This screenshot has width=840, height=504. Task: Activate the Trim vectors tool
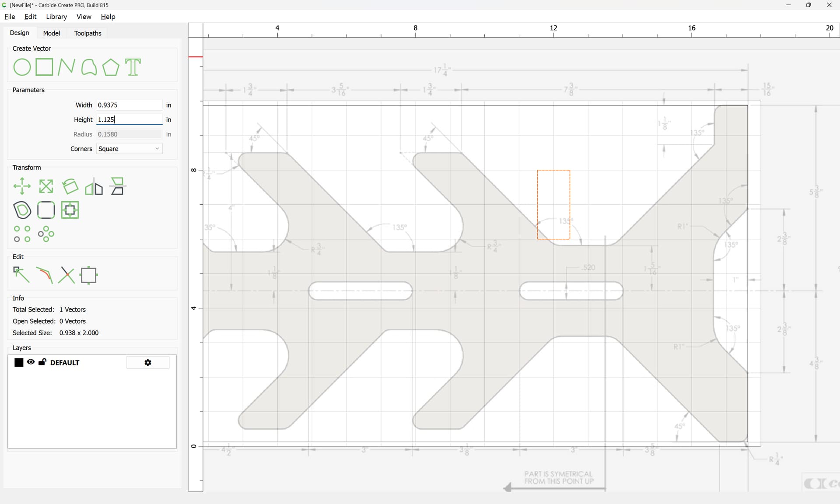(44, 275)
